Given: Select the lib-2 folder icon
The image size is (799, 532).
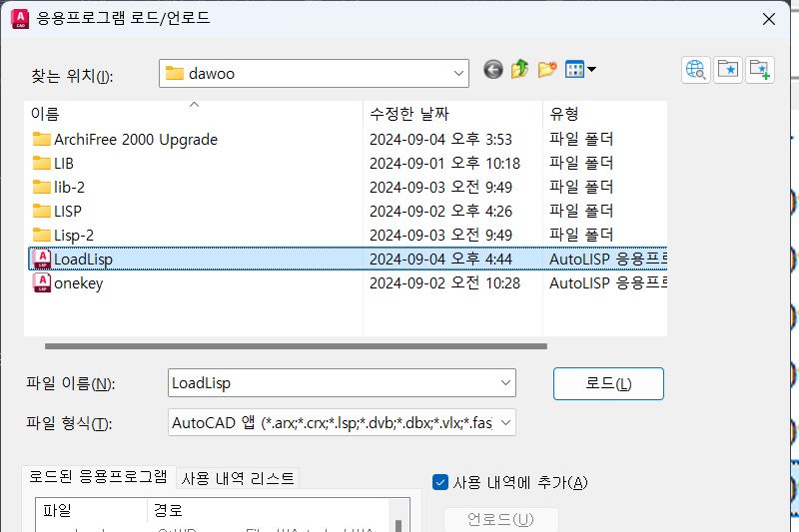Looking at the screenshot, I should (42, 187).
